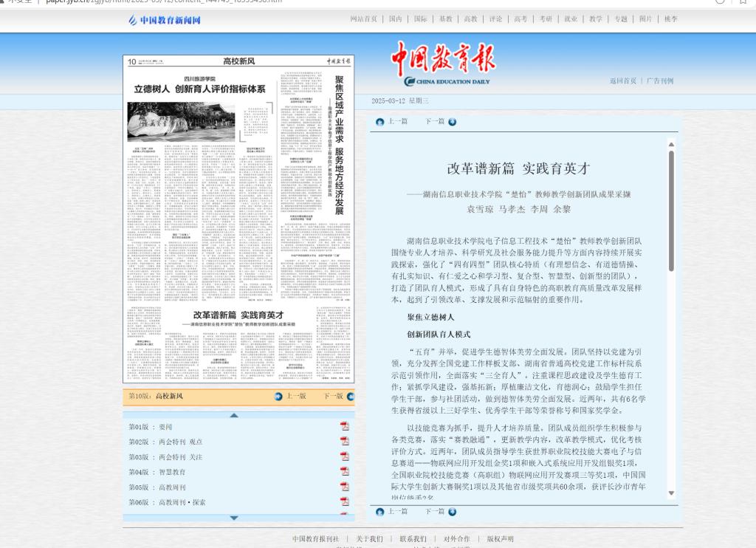
Task: Click 中国教育新闻网 logo at top left
Action: pyautogui.click(x=165, y=20)
